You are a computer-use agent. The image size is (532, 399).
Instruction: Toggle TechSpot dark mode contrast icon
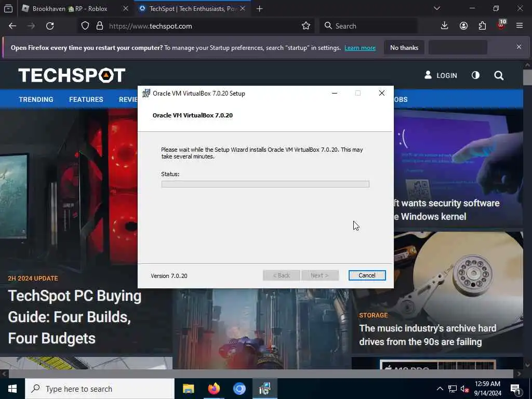click(476, 75)
